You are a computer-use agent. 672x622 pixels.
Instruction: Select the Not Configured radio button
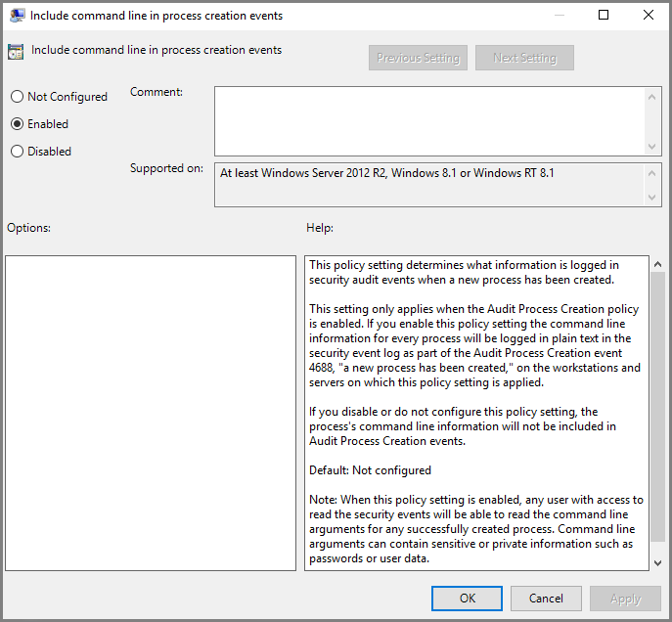17,97
